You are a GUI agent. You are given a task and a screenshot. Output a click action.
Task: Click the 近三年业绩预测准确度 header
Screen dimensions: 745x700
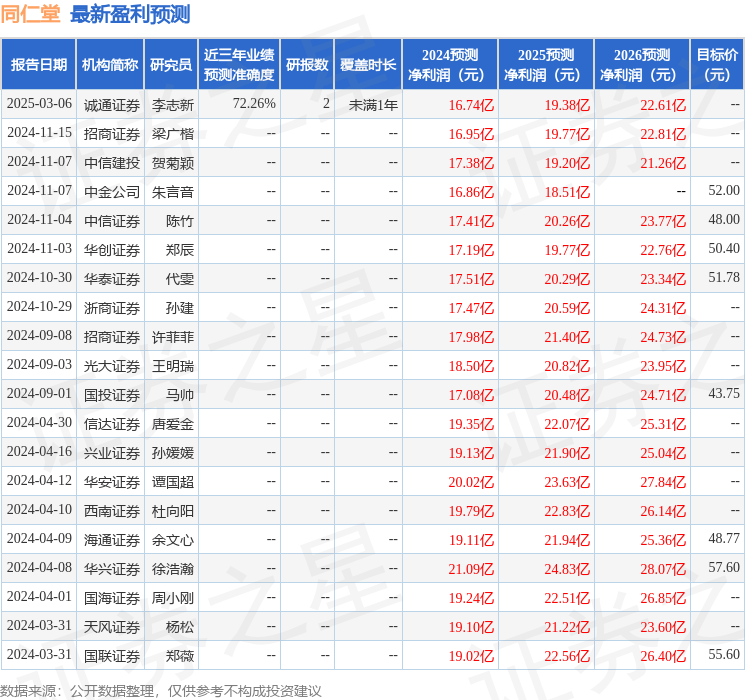239,65
